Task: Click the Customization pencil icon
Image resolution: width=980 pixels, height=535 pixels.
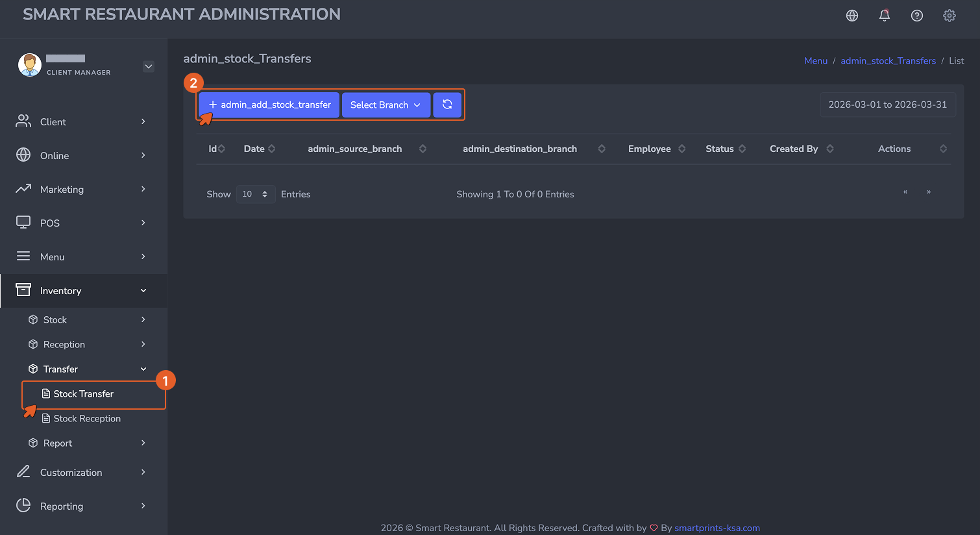Action: pos(23,472)
